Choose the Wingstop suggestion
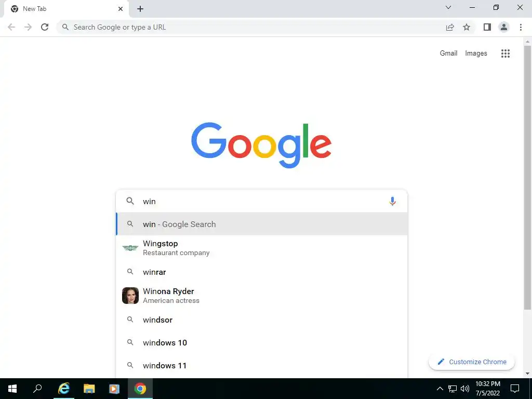The height and width of the screenshot is (399, 532). (262, 248)
